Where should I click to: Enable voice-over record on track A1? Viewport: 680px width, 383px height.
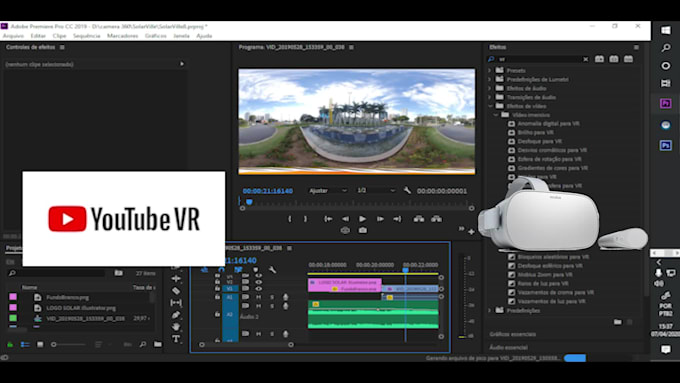pos(285,297)
